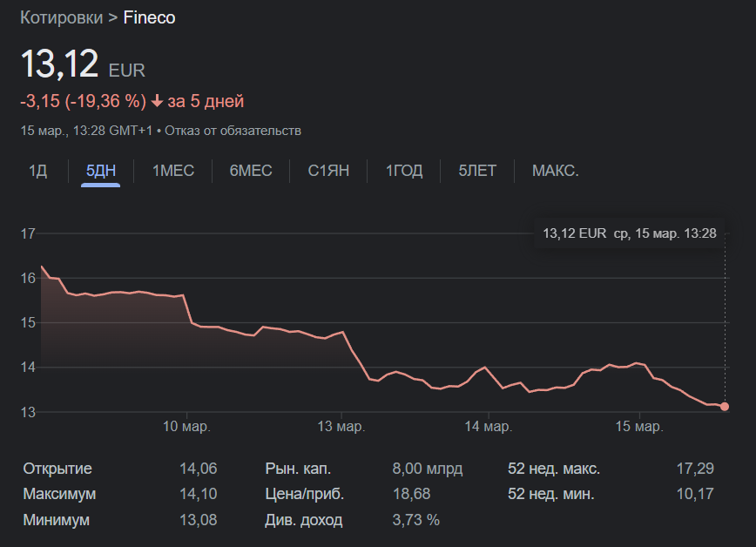Open the Котировки breadcrumb link
Image resolution: width=756 pixels, height=547 pixels.
coord(61,17)
